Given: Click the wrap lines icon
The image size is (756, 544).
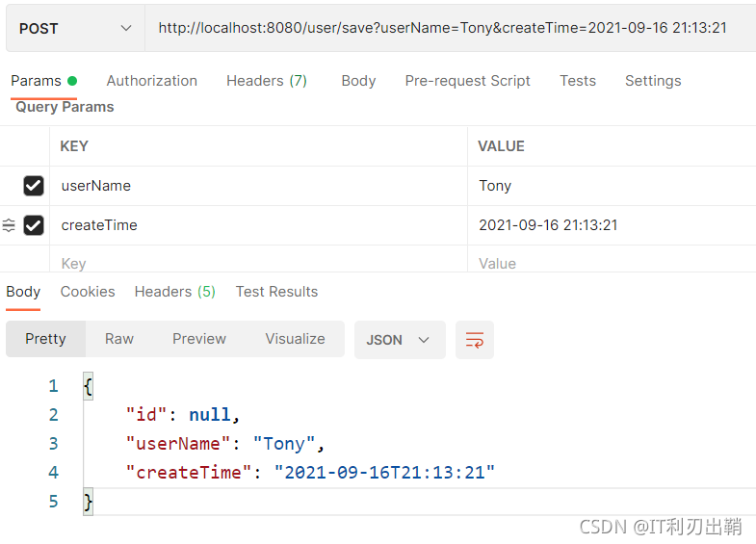Looking at the screenshot, I should (x=474, y=340).
